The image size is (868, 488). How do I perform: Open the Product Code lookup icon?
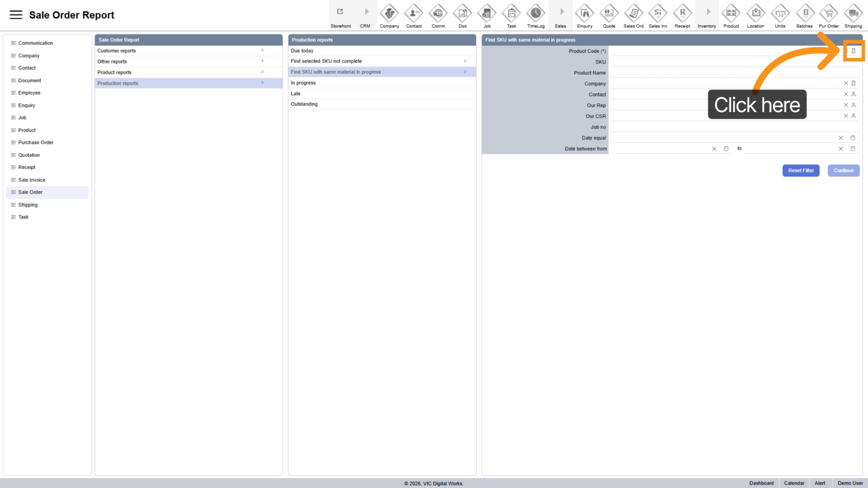[x=854, y=51]
